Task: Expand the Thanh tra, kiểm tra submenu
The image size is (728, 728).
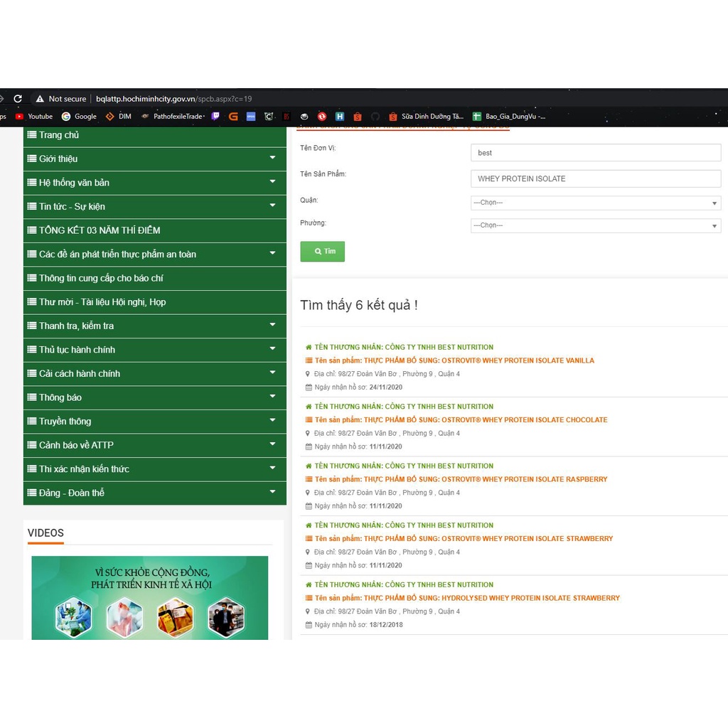Action: tap(272, 326)
